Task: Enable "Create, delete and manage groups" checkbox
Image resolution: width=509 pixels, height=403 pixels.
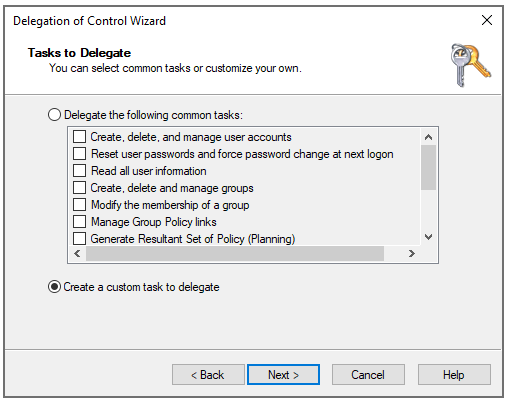Action: (79, 188)
